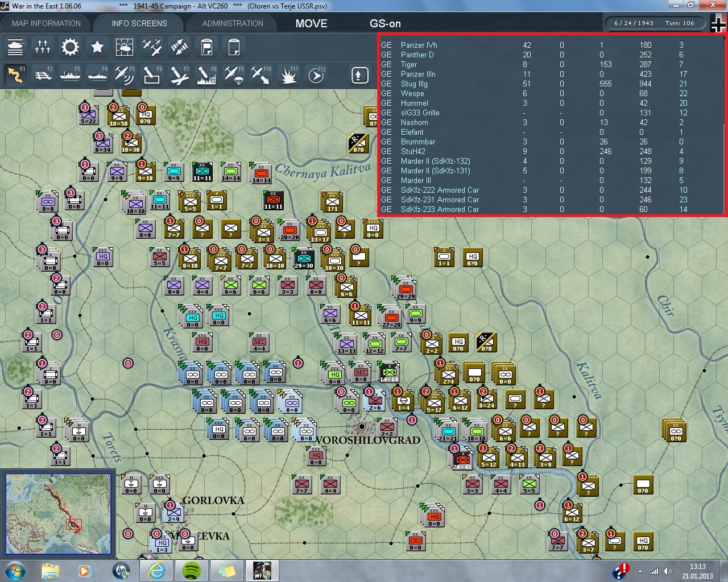Viewport: 728px width, 582px height.
Task: Click the GS-on ground support label
Action: (385, 23)
